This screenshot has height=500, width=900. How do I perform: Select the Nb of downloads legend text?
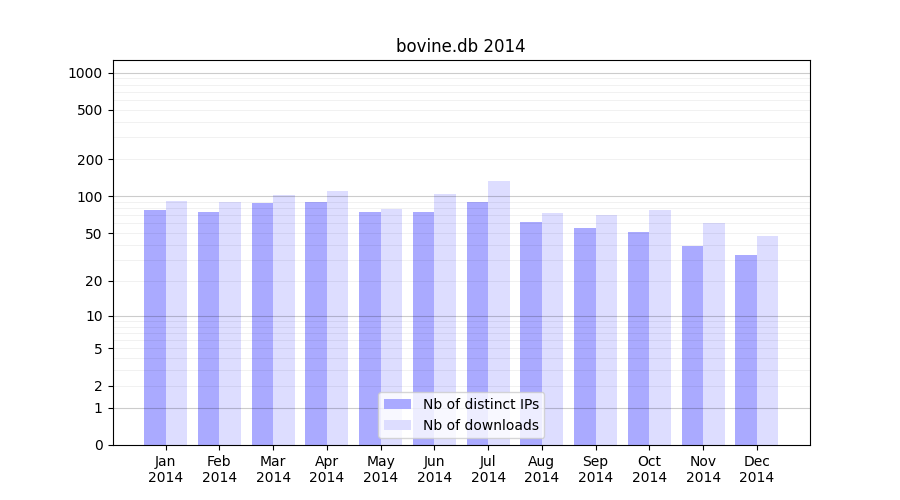tap(480, 426)
